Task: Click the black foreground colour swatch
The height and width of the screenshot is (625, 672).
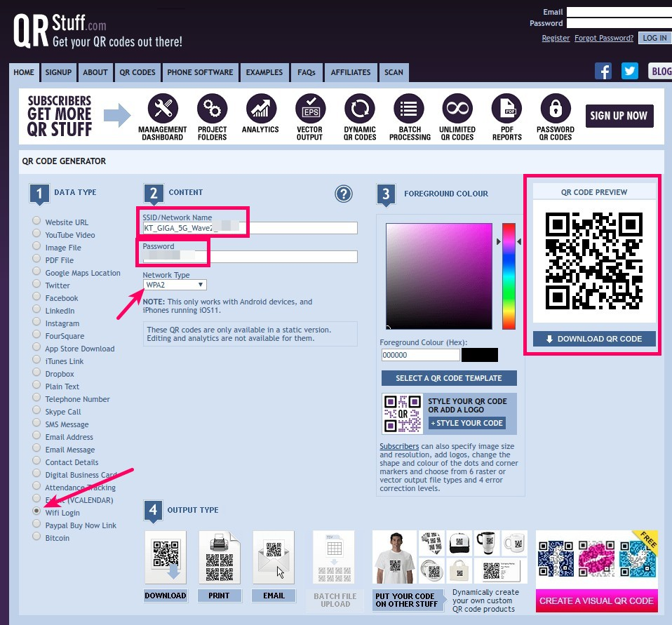Action: (480, 355)
